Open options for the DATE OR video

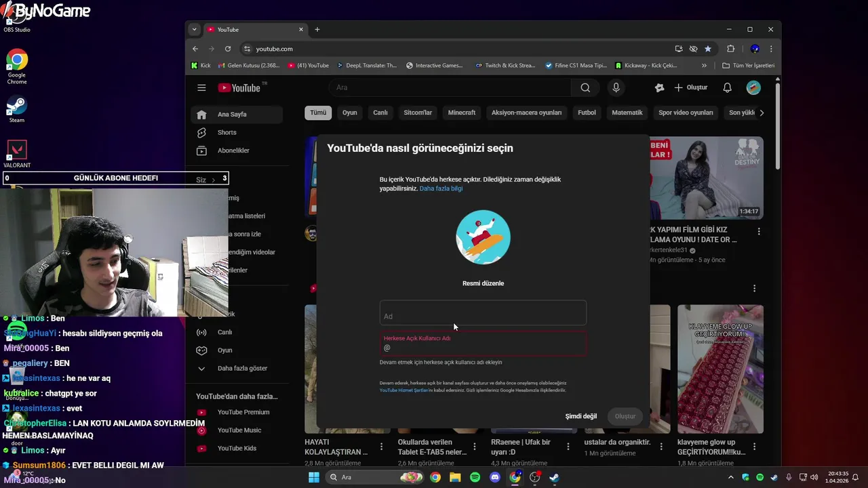point(759,231)
